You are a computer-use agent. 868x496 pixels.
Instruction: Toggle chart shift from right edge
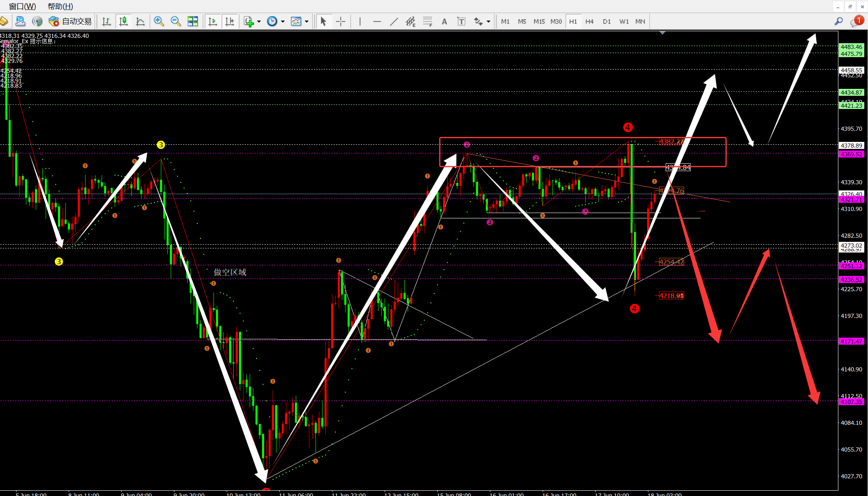[x=230, y=21]
